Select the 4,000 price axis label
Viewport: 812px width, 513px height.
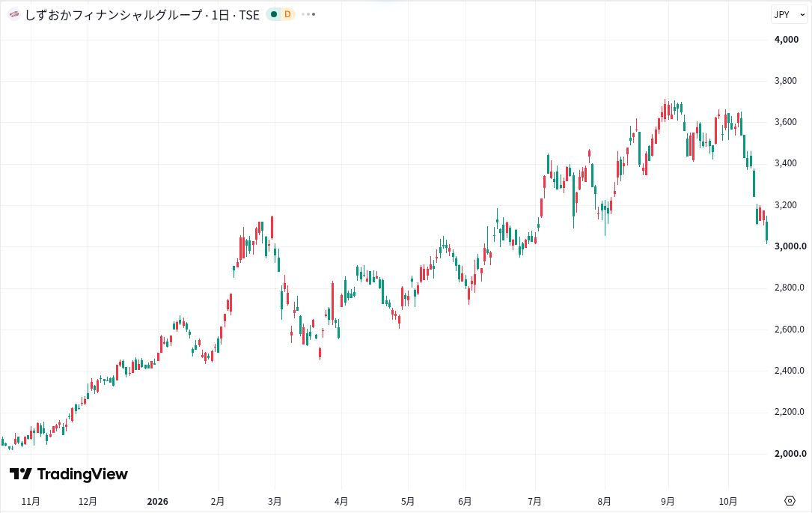pos(786,40)
